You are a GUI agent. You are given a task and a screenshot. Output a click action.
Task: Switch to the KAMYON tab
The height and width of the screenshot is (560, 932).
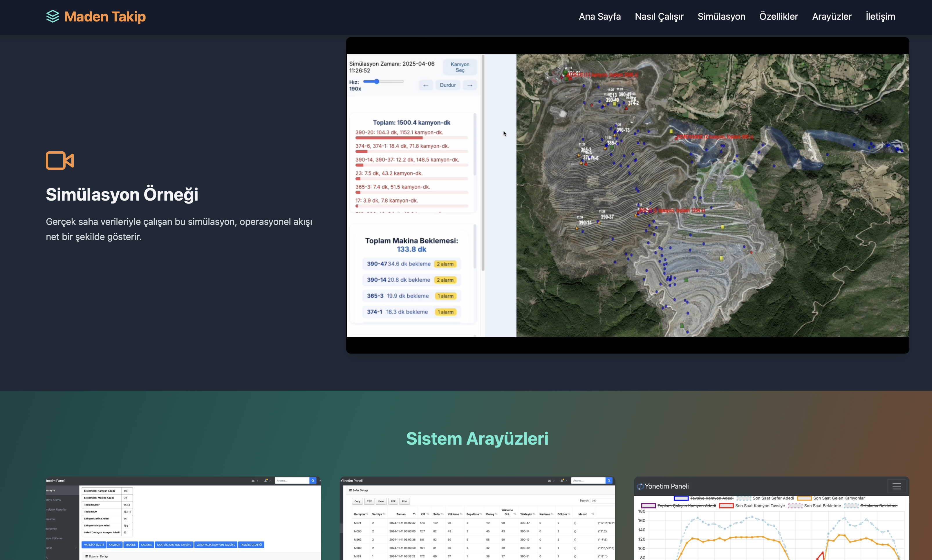coord(115,545)
